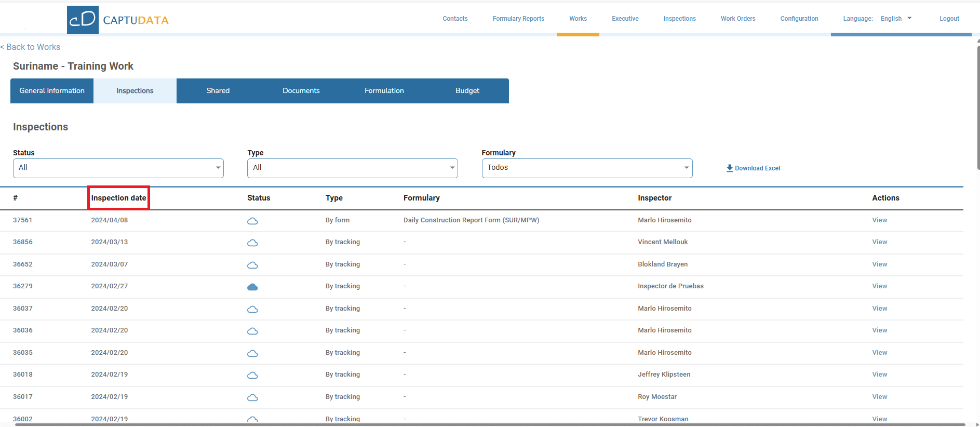Click cloud status icon for inspection 36856
This screenshot has height=427, width=980.
coord(252,243)
